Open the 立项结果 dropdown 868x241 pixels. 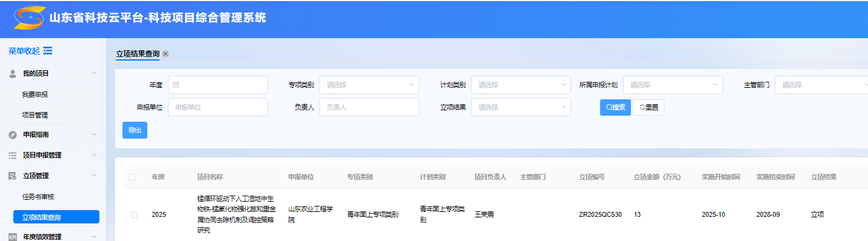521,107
